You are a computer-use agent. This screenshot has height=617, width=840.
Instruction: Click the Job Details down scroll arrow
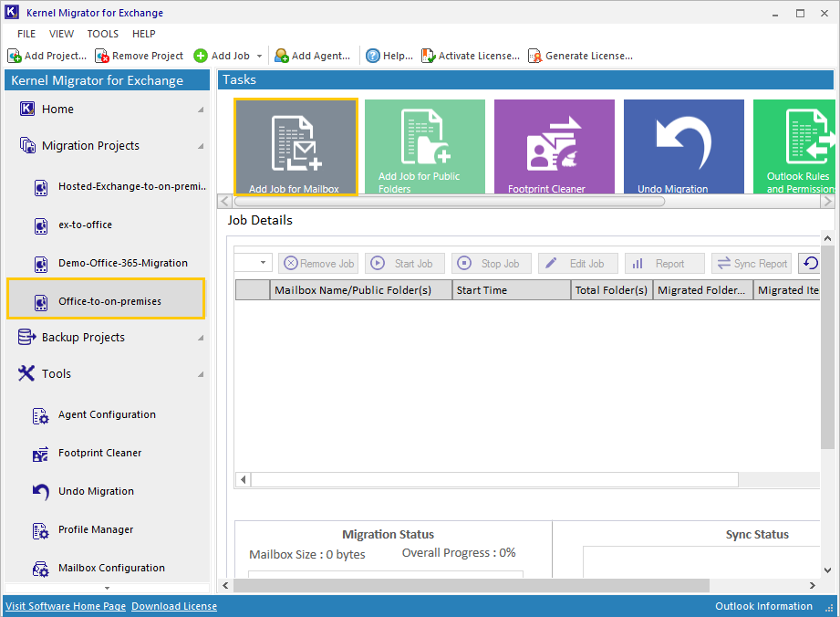(827, 570)
